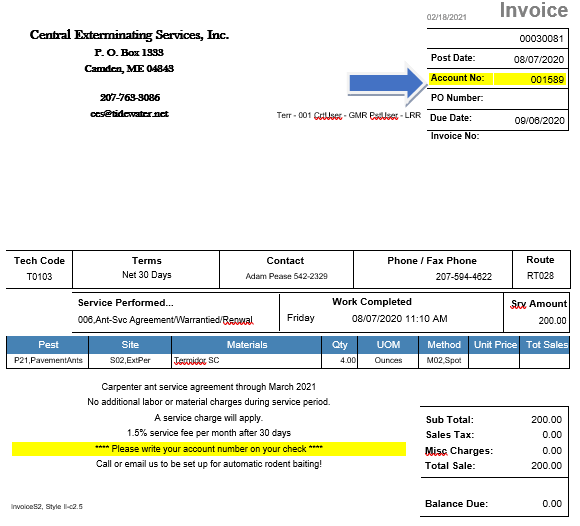Click the Due Date value 09/06/2020

tap(539, 121)
